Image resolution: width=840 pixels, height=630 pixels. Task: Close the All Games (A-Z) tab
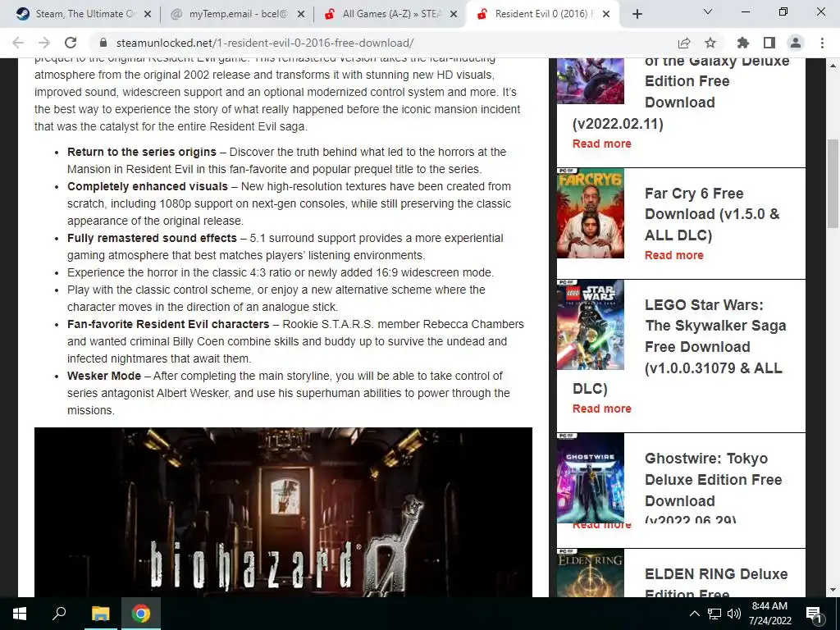click(x=454, y=14)
